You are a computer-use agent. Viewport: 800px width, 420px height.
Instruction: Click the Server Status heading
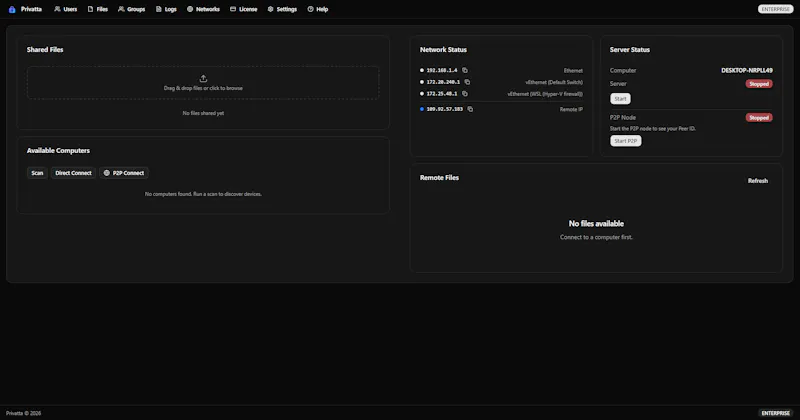[x=630, y=50]
